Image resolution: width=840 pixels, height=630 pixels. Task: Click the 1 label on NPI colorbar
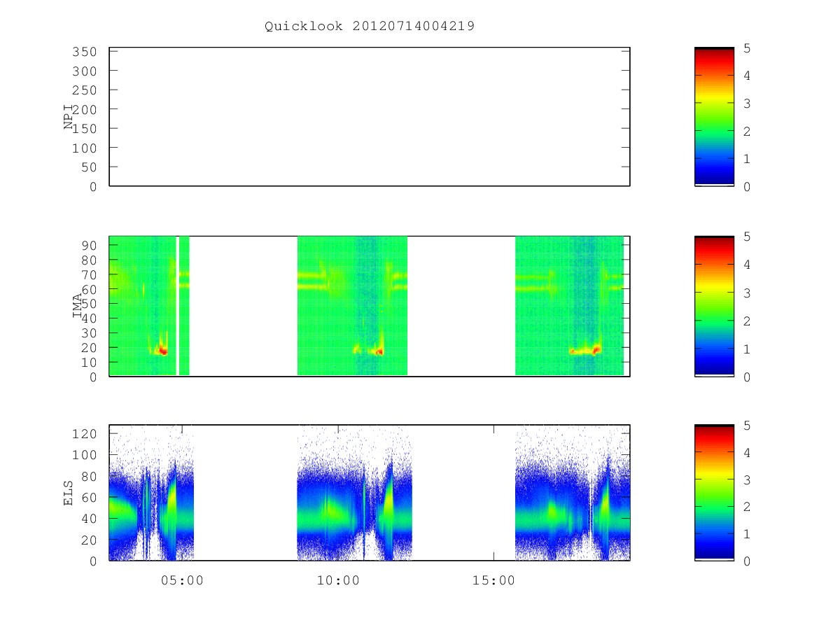click(x=747, y=158)
